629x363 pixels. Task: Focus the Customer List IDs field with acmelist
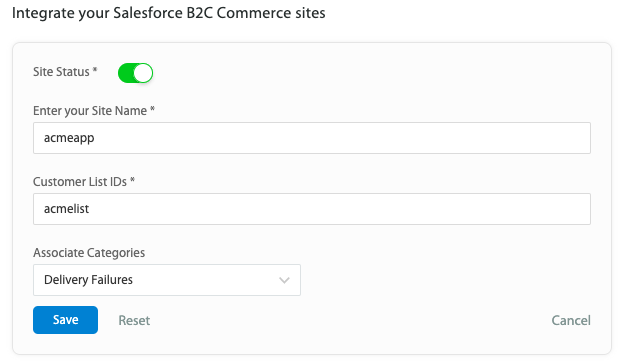pos(312,209)
